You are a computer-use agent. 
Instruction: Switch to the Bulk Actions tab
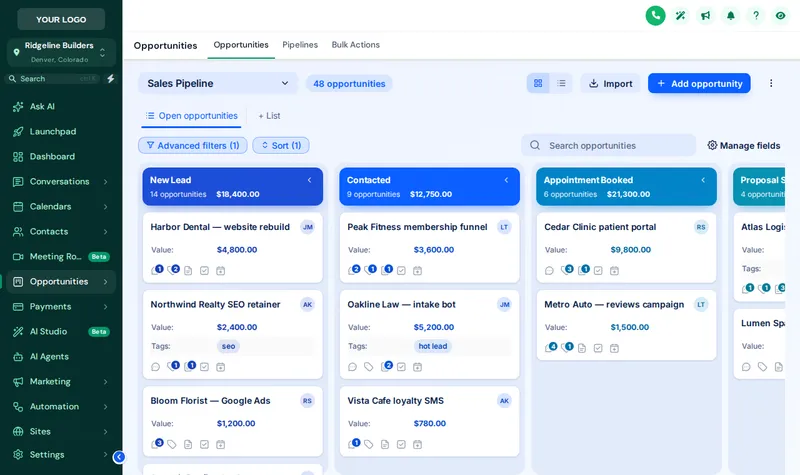pyautogui.click(x=356, y=45)
